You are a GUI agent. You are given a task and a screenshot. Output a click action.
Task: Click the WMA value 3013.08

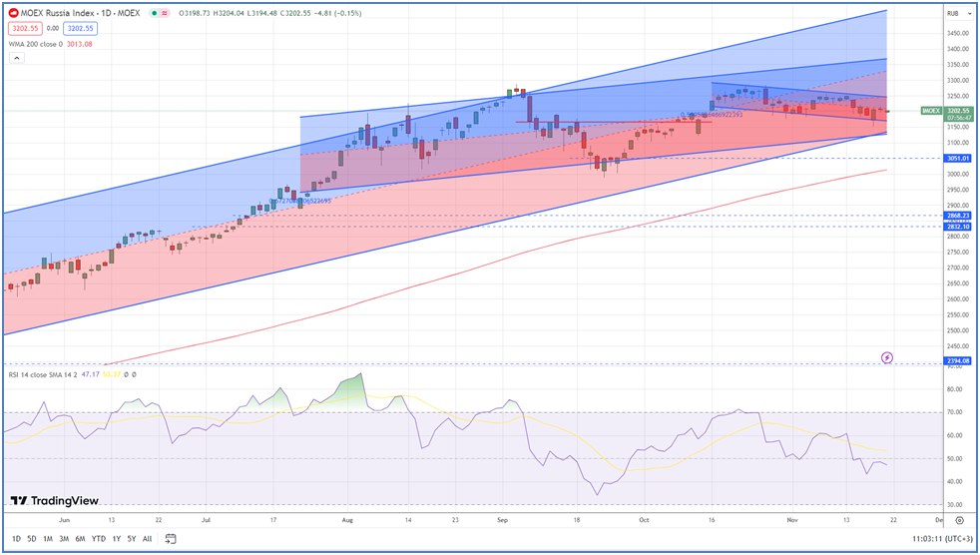coord(80,44)
